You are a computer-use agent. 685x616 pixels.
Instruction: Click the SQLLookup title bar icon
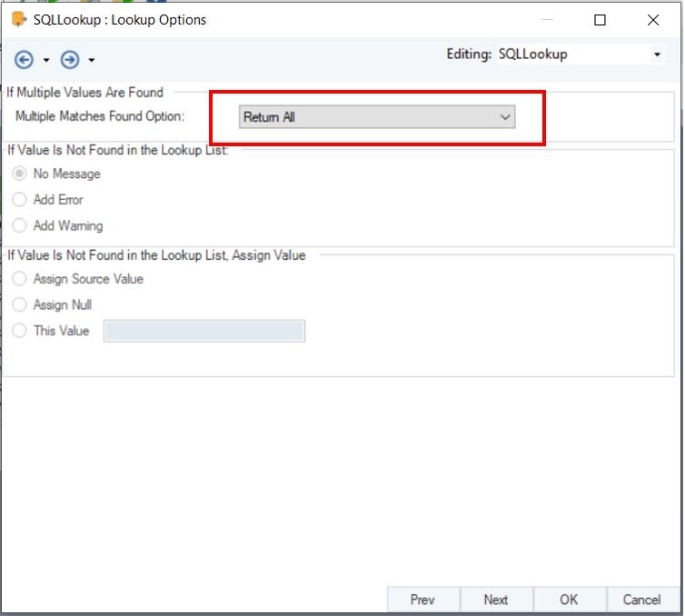[18, 19]
